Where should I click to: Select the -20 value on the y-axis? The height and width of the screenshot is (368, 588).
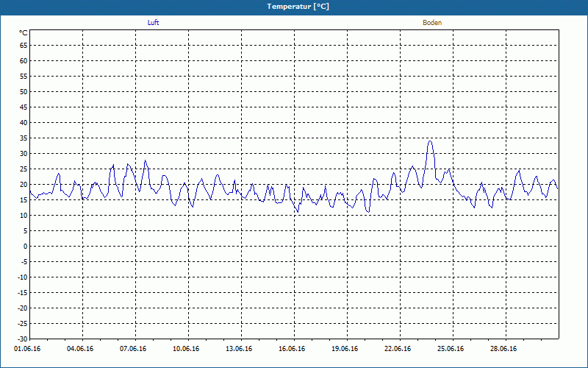coord(23,308)
